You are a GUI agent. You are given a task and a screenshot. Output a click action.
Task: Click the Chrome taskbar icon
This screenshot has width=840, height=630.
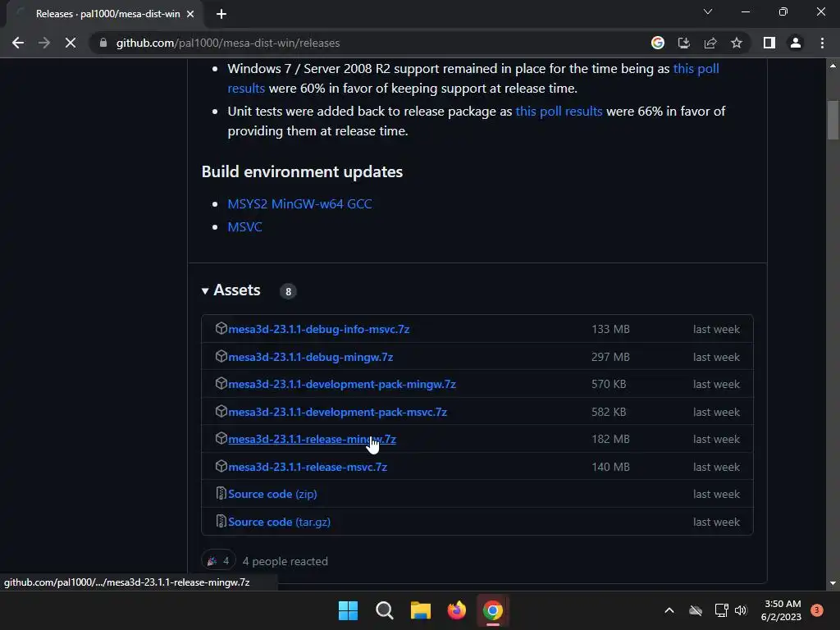[x=493, y=610]
